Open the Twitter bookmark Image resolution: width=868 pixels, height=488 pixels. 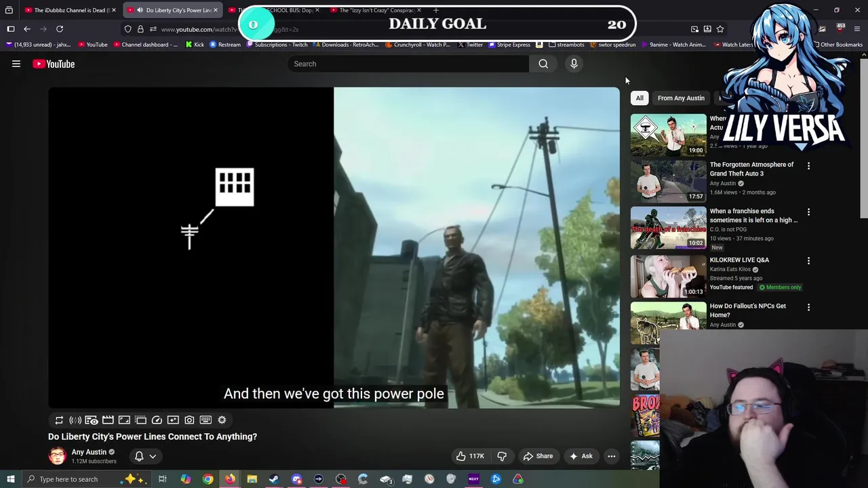pos(470,45)
